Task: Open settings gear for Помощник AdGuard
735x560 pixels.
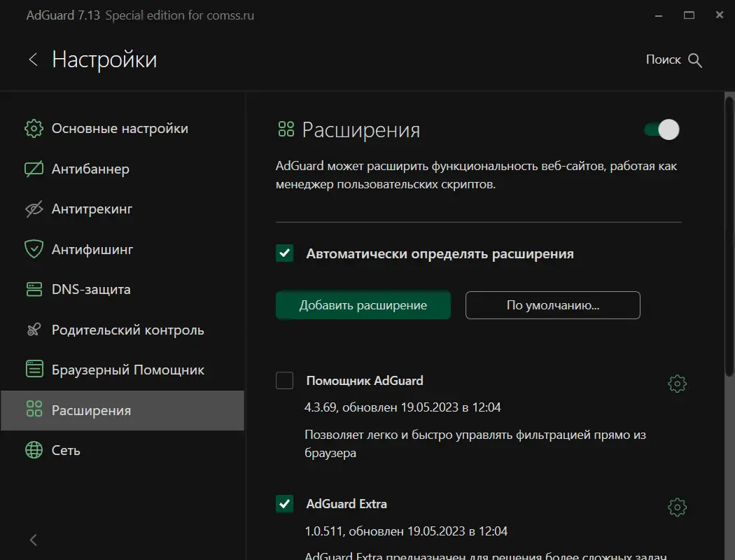Action: (x=677, y=383)
